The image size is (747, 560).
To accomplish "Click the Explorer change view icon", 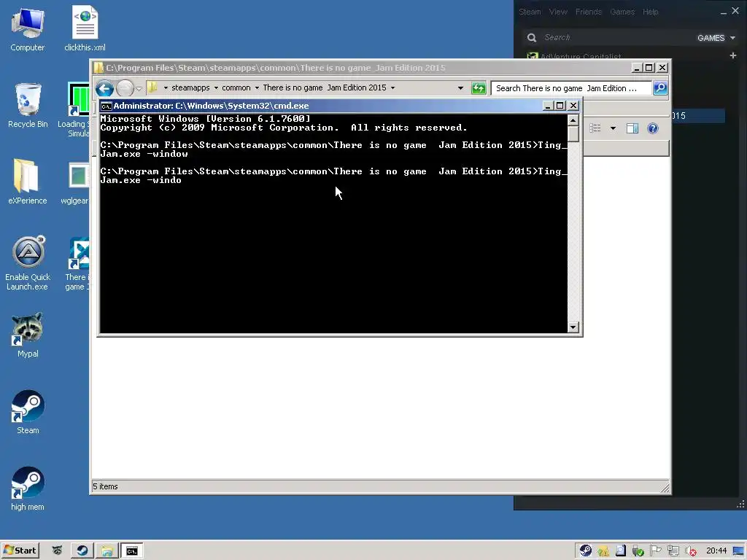I will [x=595, y=128].
